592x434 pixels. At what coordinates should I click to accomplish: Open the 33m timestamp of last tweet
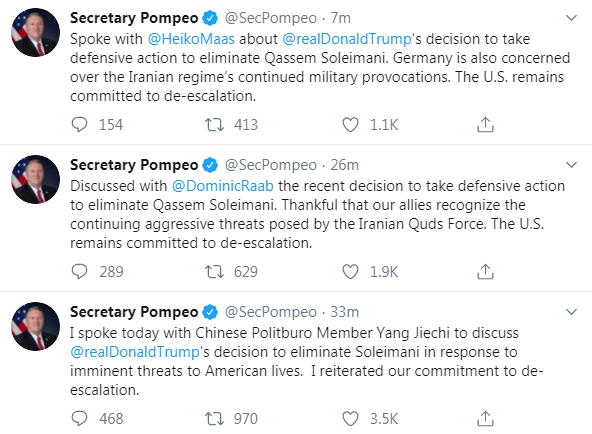click(x=344, y=312)
